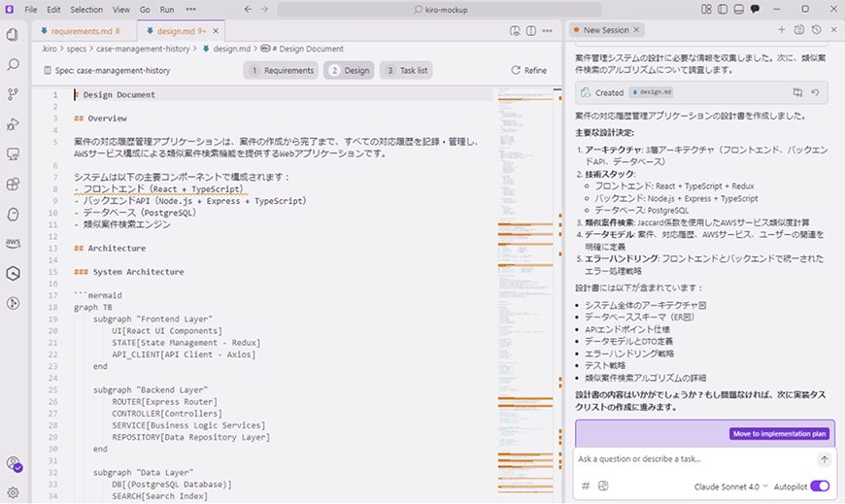This screenshot has width=845, height=504.
Task: Focus the Ask a question input field
Action: tap(695, 459)
